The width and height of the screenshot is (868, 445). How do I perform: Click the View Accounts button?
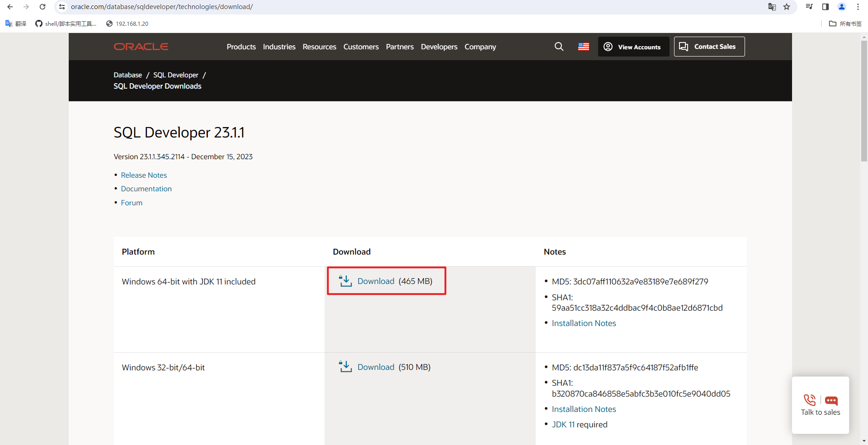coord(633,47)
